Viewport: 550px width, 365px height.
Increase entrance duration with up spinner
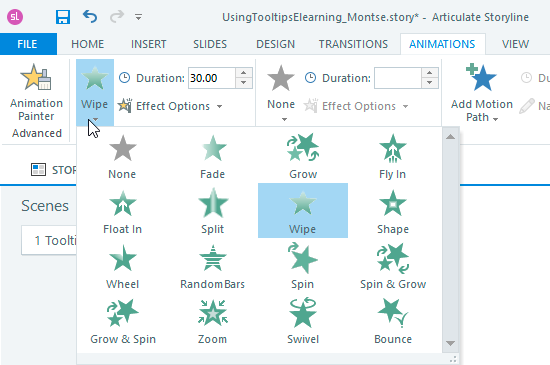[244, 73]
